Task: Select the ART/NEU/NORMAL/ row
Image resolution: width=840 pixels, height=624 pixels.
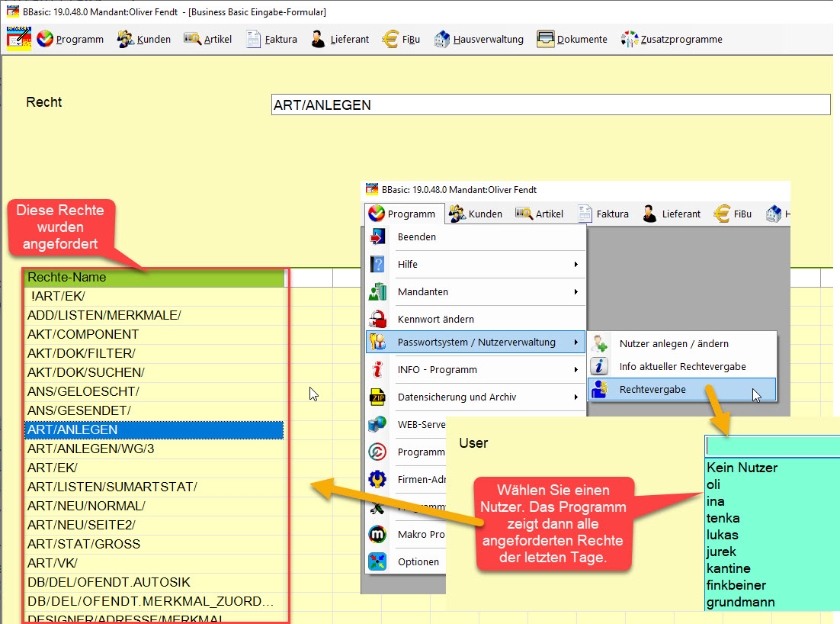Action: click(x=154, y=506)
